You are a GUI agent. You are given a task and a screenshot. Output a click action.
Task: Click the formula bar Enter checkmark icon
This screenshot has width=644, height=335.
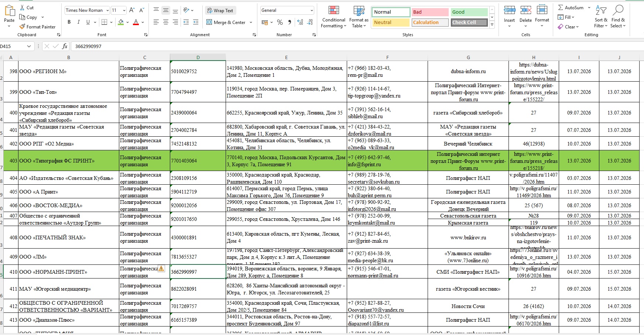[55, 46]
